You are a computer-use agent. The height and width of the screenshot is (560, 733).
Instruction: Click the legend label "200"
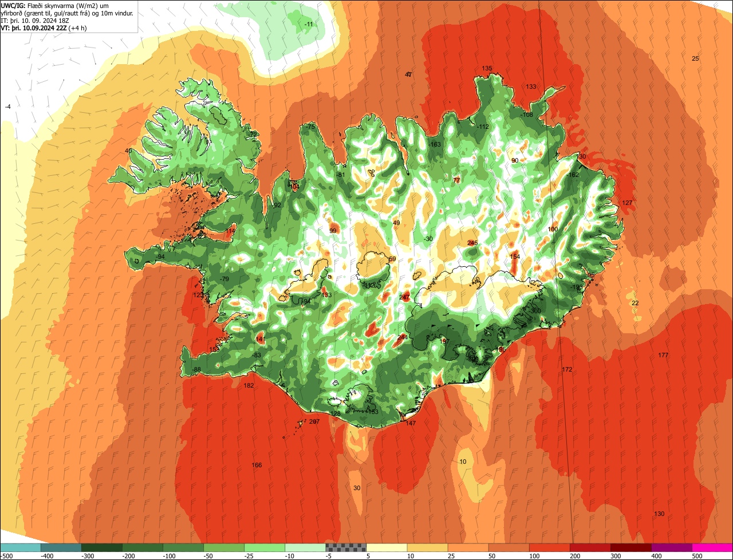click(574, 556)
